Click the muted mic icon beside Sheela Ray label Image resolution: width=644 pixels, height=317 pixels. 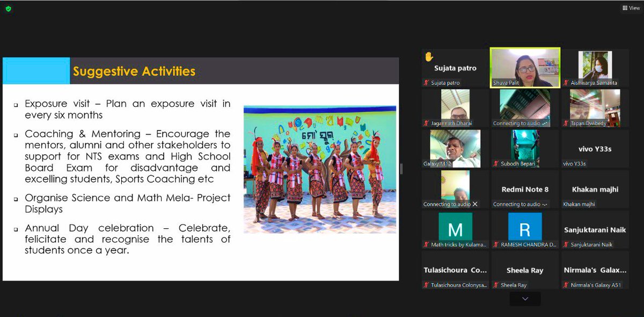click(496, 285)
